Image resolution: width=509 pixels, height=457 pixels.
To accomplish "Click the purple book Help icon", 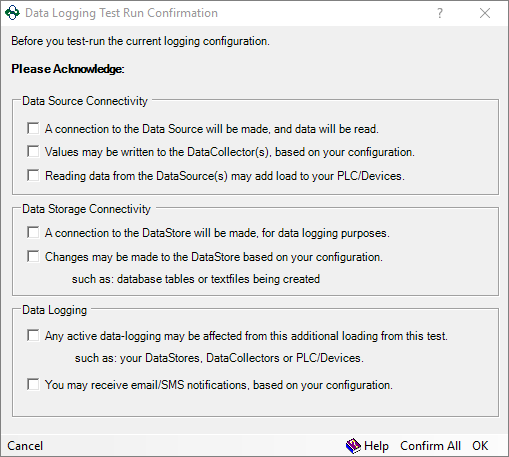I will pos(353,446).
